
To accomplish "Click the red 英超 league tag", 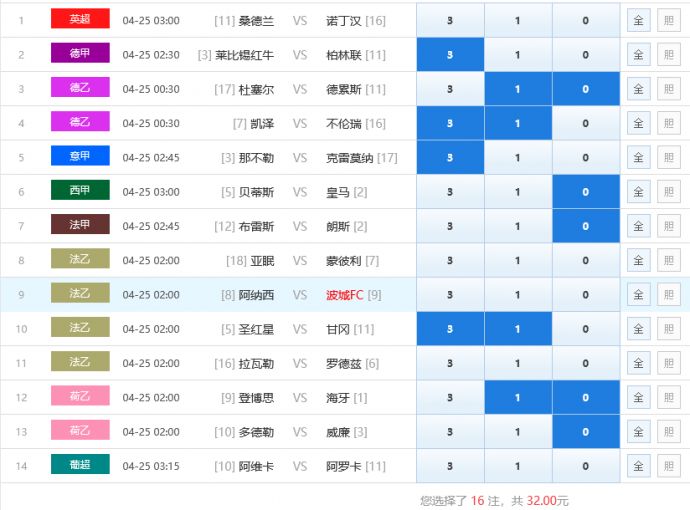I will pos(80,20).
